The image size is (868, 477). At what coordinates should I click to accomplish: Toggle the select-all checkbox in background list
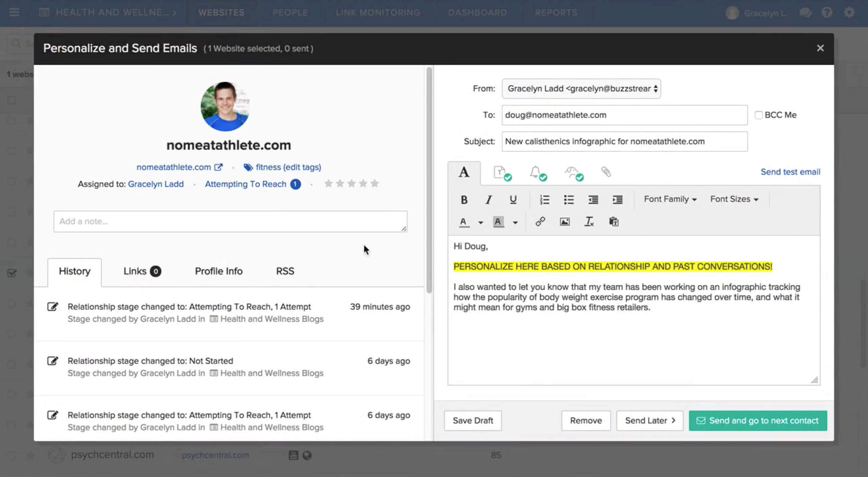12,100
